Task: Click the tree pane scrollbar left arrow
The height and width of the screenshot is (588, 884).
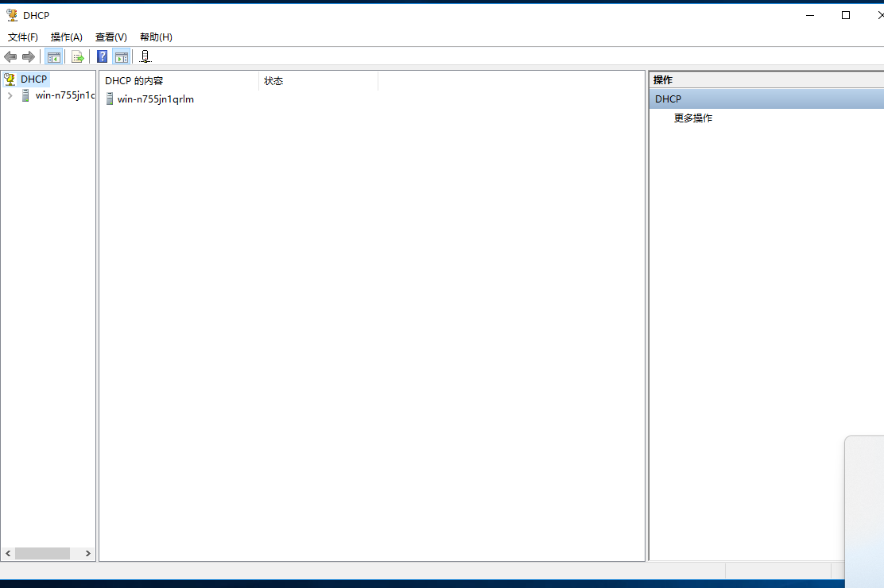Action: [x=8, y=554]
